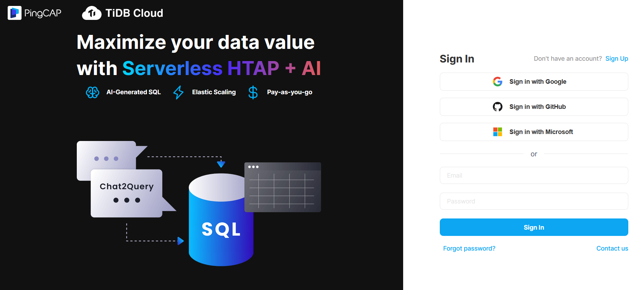Click the GitHub octocat icon
This screenshot has width=644, height=290.
click(497, 107)
